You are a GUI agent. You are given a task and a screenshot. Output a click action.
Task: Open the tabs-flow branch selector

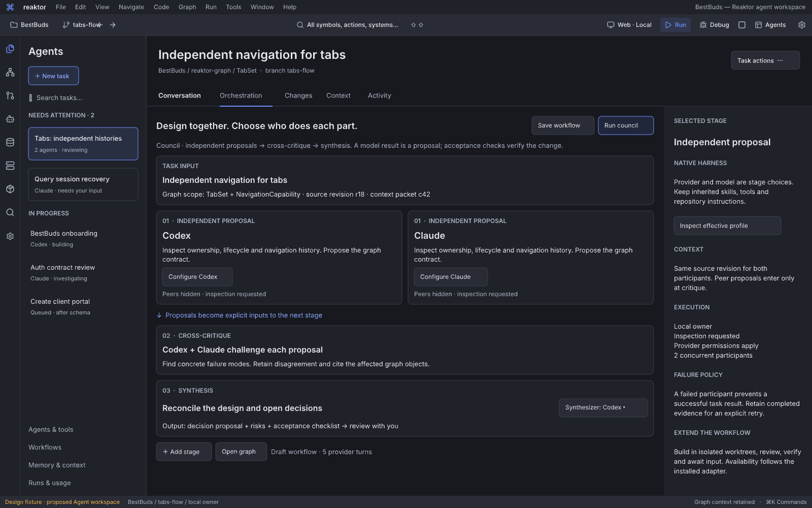[81, 25]
